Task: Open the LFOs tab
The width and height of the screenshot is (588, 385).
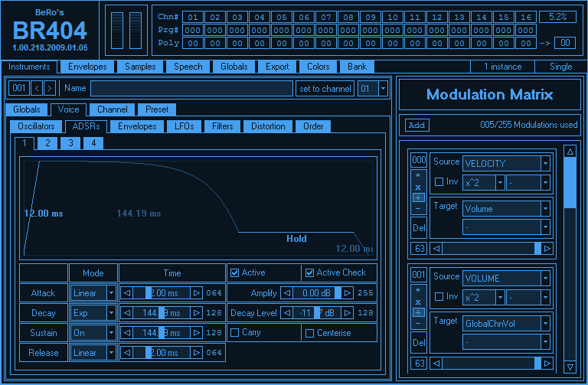Action: pyautogui.click(x=185, y=126)
